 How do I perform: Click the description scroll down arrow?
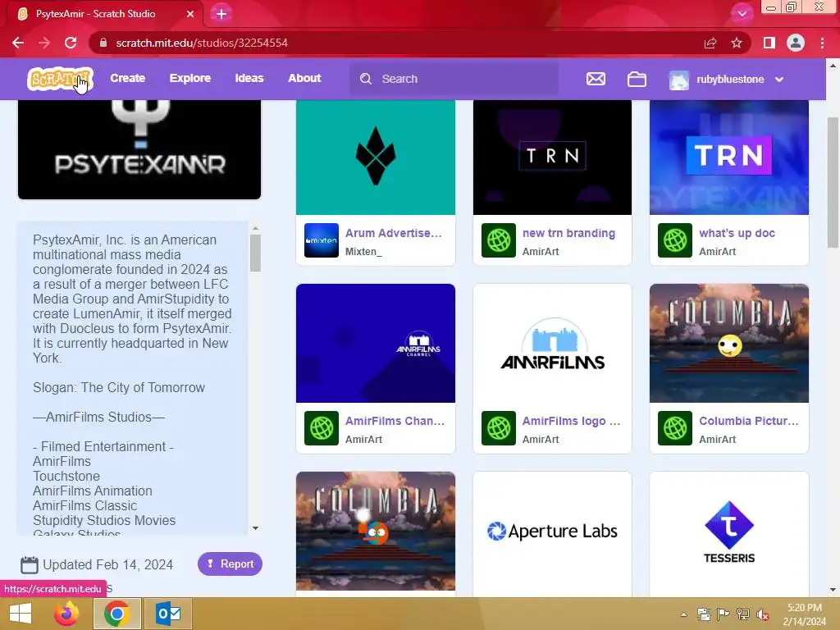click(256, 528)
